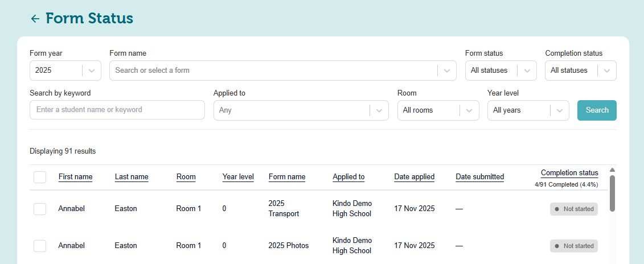The height and width of the screenshot is (264, 644).
Task: Sort by the Last name header
Action: (132, 177)
